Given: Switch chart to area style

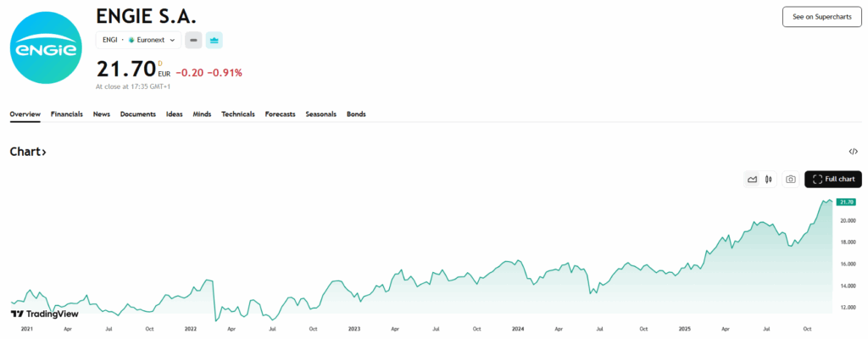Looking at the screenshot, I should tap(752, 179).
